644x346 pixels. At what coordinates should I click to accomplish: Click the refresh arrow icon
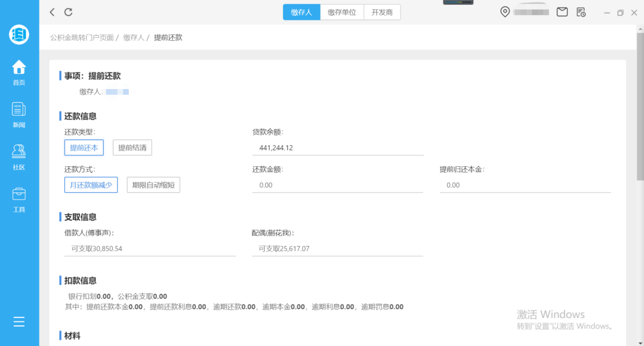68,12
